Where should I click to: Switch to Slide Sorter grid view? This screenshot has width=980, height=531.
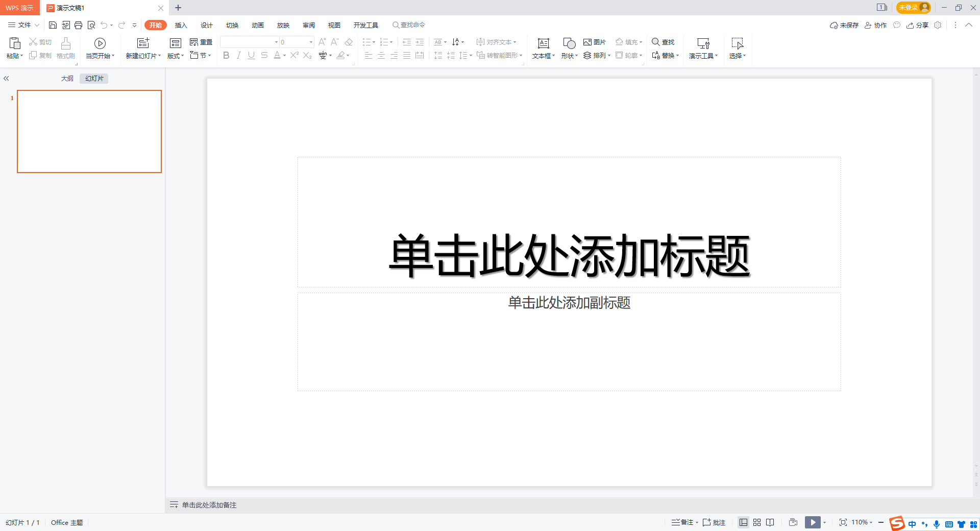tap(757, 522)
